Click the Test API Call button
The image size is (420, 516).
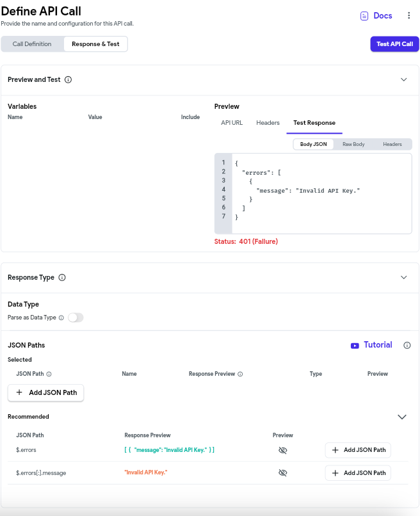[394, 44]
